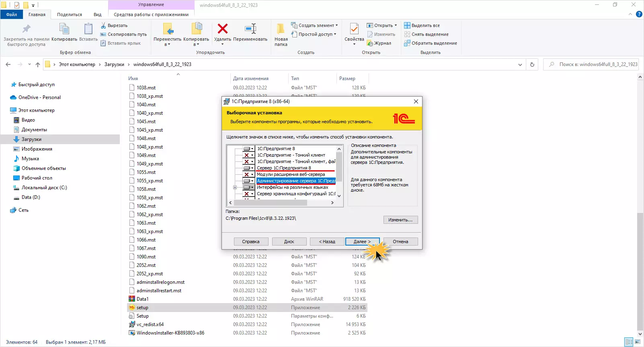Image resolution: width=644 pixels, height=347 pixels.
Task: Expand the address bar history dropdown
Action: pyautogui.click(x=520, y=64)
